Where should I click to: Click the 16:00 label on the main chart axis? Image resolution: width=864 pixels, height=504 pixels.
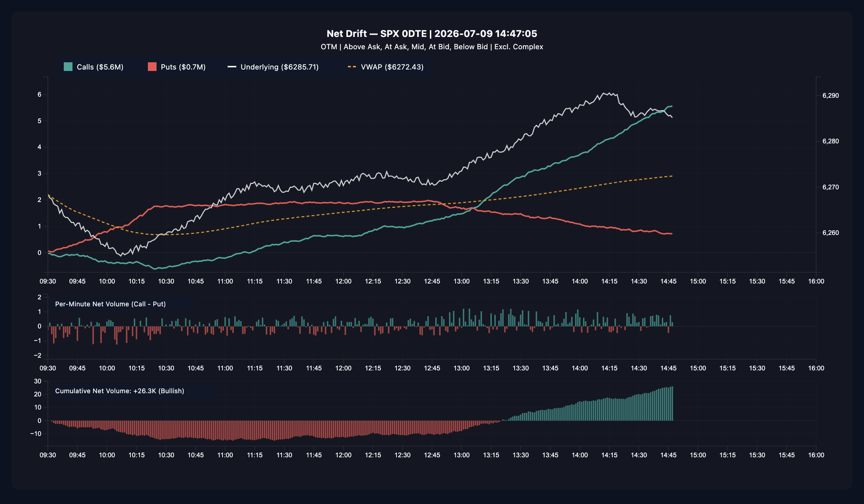816,281
